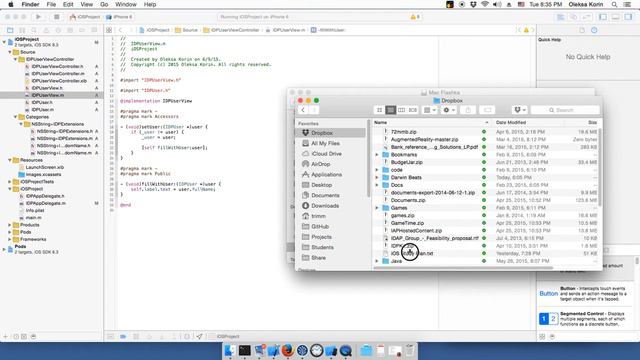640x360 pixels.
Task: Open Dropbox status icon in menu bar
Action: [473, 4]
